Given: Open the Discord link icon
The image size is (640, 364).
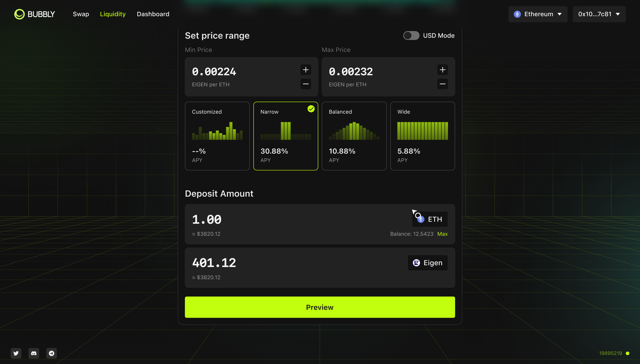Looking at the screenshot, I should pos(34,353).
